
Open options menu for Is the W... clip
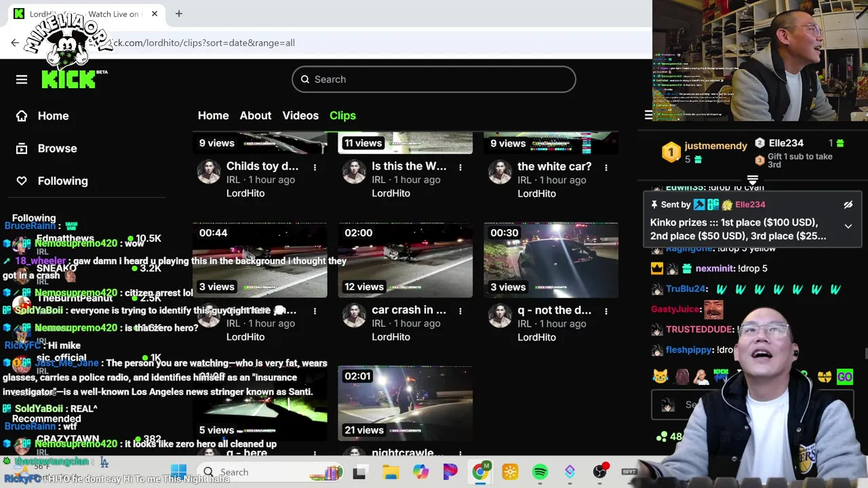click(460, 167)
